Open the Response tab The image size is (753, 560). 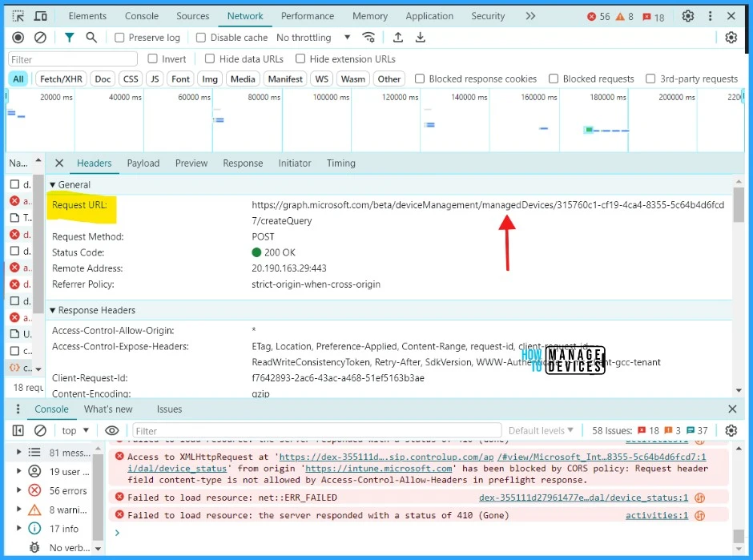243,163
